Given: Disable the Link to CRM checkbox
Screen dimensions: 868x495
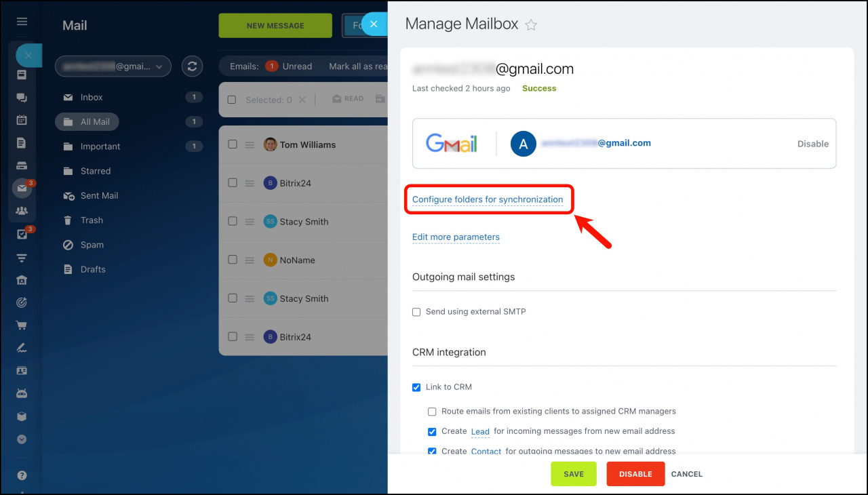Looking at the screenshot, I should click(416, 387).
